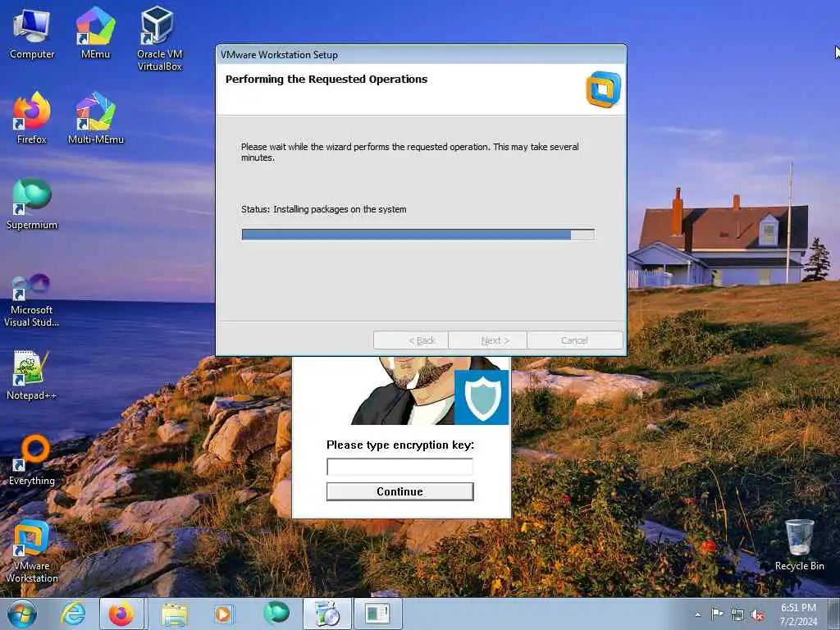Click 'Please type encryption key:' label
Image resolution: width=840 pixels, height=630 pixels.
click(x=400, y=445)
